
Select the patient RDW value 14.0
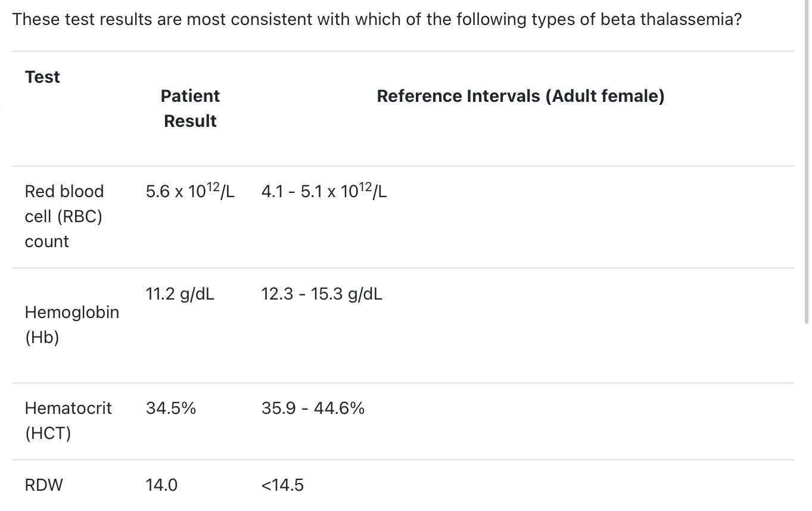tap(161, 485)
